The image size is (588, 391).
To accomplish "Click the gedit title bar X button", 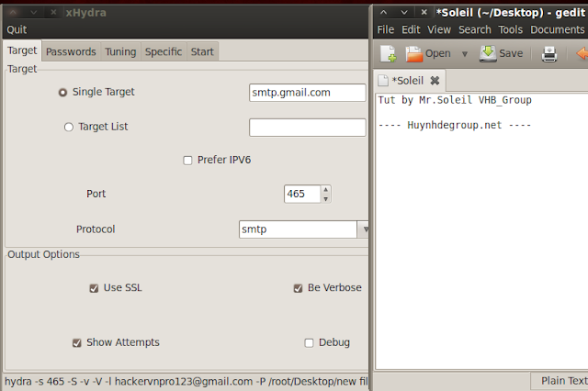I will pos(424,12).
